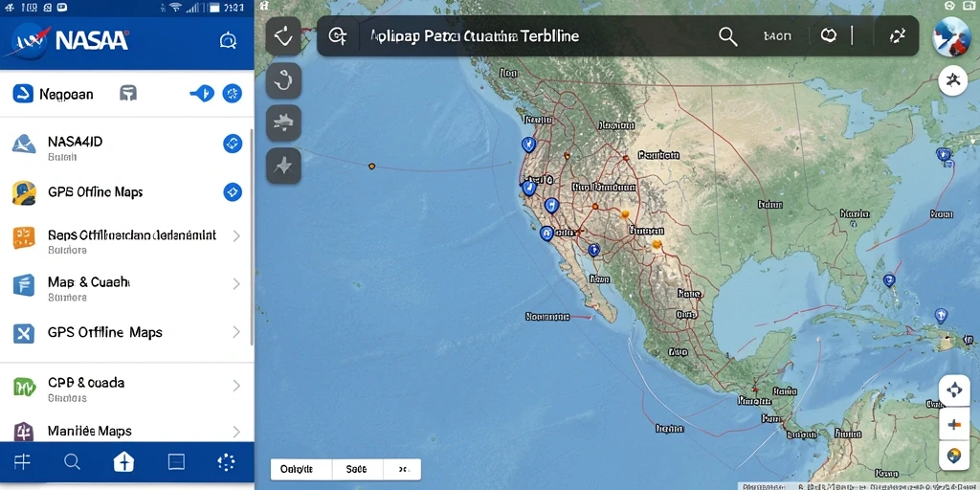The height and width of the screenshot is (490, 980).
Task: Expand chevron of X-icon GPS Offline Maps row
Action: 236,332
